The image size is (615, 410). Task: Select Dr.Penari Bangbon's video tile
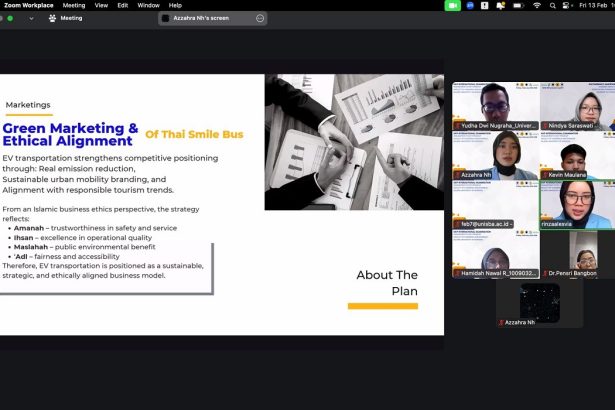577,254
